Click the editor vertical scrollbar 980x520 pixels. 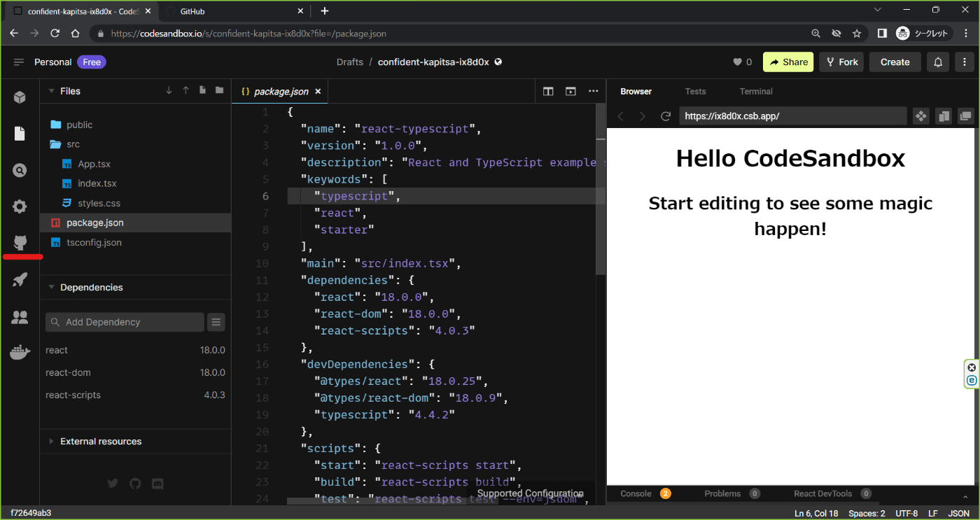click(x=600, y=189)
